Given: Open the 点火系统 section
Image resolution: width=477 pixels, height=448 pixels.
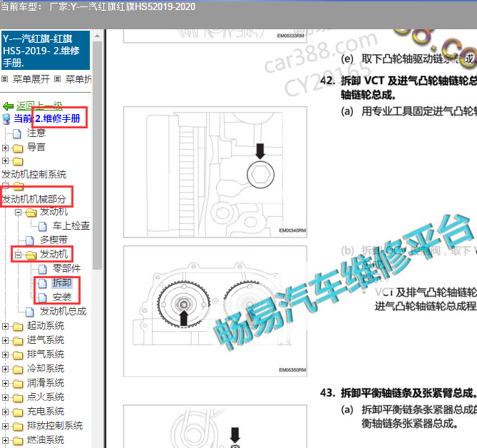Looking at the screenshot, I should click(46, 397).
